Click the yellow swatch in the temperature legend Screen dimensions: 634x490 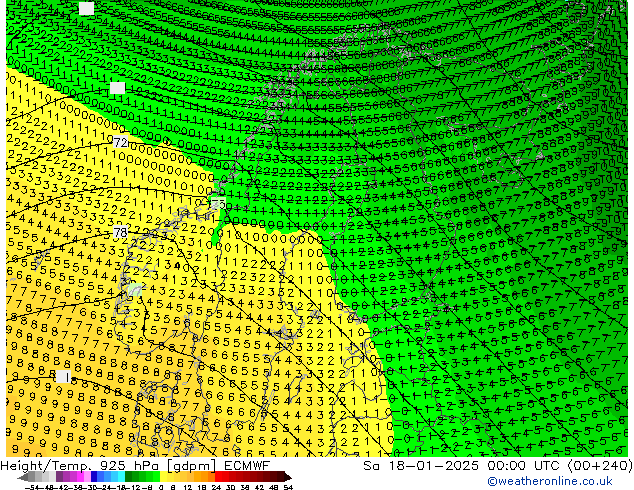tap(163, 477)
